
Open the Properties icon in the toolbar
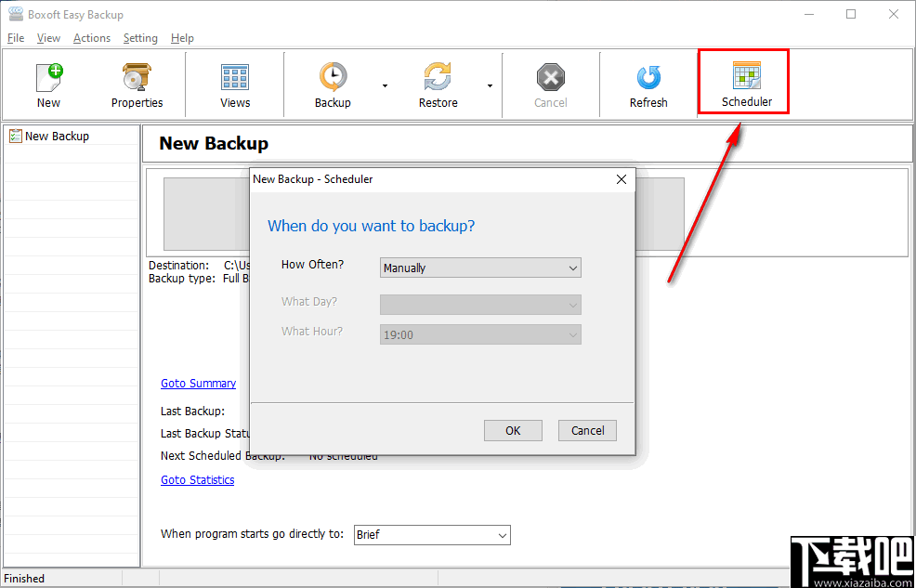point(136,84)
